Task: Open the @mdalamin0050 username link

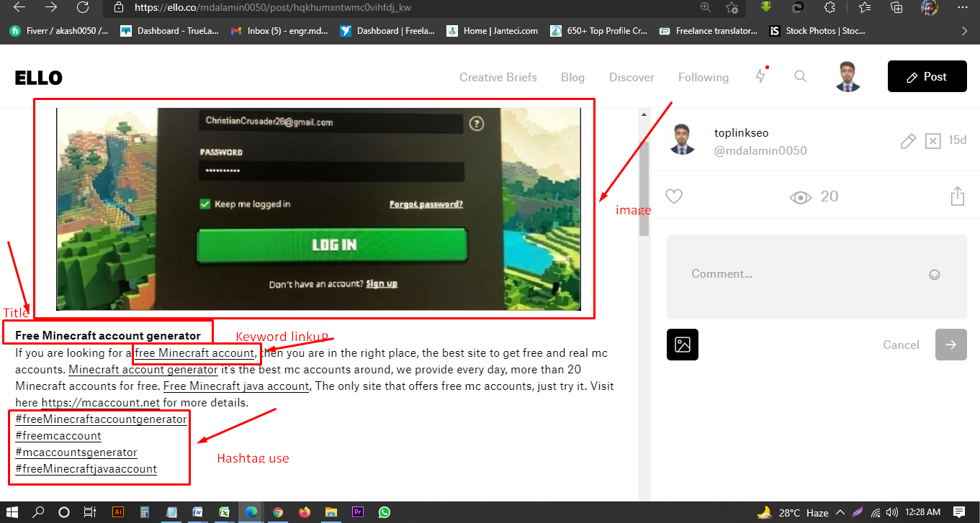Action: click(x=760, y=151)
